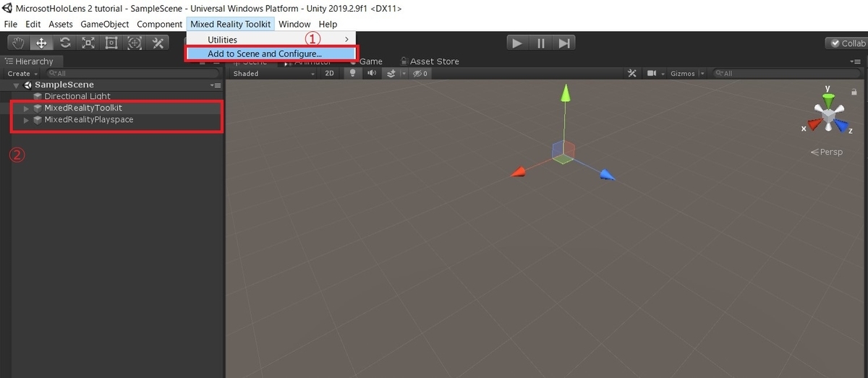Select the Hand tool in the toolbar
Screen dimensions: 868x378
pyautogui.click(x=19, y=43)
